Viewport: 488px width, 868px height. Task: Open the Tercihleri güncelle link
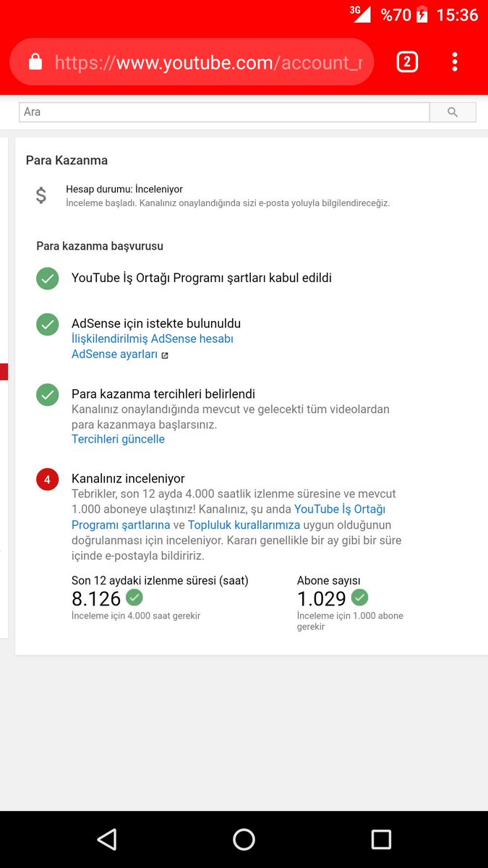(x=118, y=439)
